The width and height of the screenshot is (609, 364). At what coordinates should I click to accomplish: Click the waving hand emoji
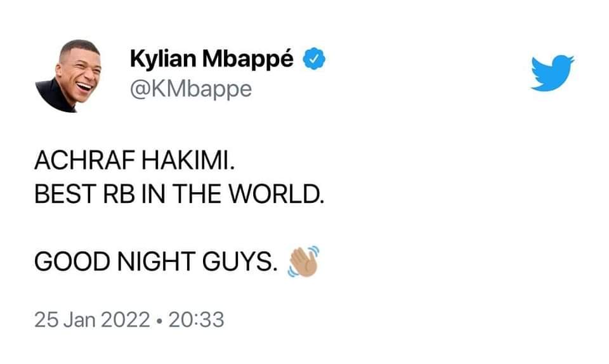(303, 261)
